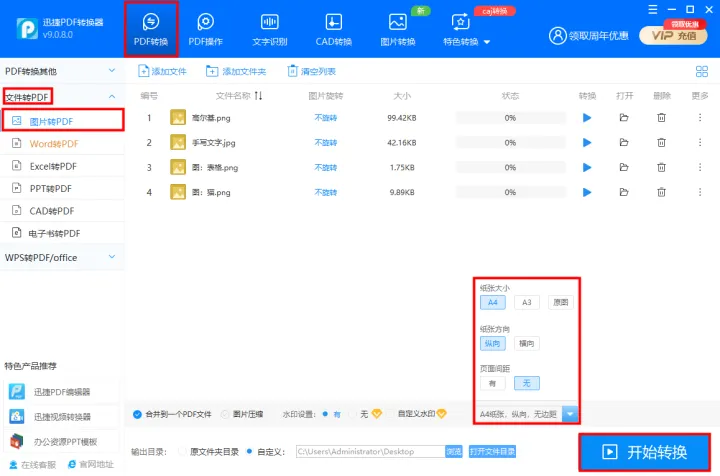Start converting 手写文字.jpg with play icon
The image size is (720, 476).
pyautogui.click(x=586, y=143)
